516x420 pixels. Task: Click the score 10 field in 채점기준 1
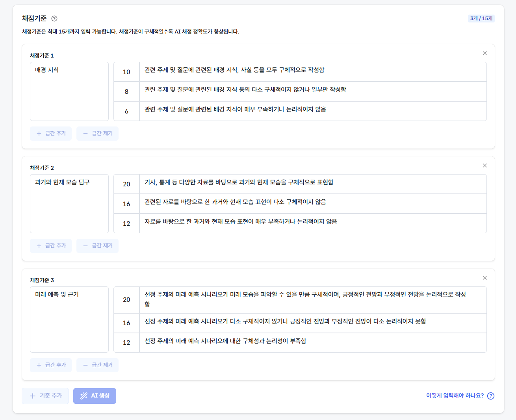click(x=126, y=72)
